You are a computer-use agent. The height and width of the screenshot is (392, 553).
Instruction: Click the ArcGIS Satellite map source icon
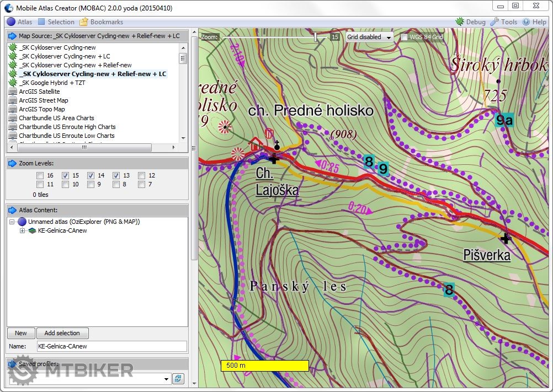tap(13, 92)
